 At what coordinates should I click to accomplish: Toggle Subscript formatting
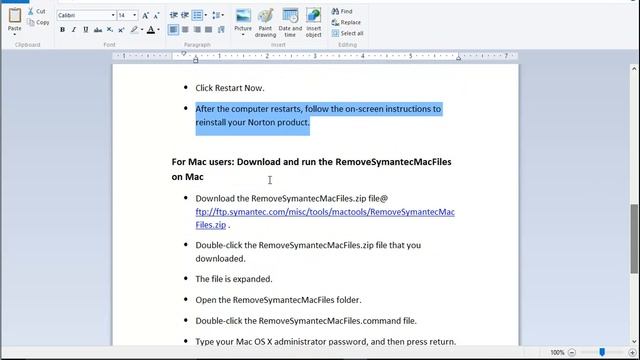tap(110, 29)
